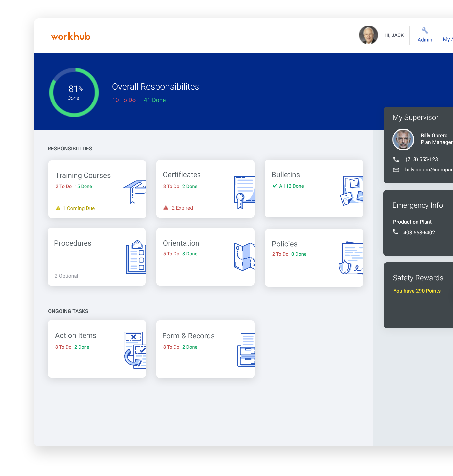Open the Admin menu item
This screenshot has height=476, width=453.
pyautogui.click(x=425, y=40)
